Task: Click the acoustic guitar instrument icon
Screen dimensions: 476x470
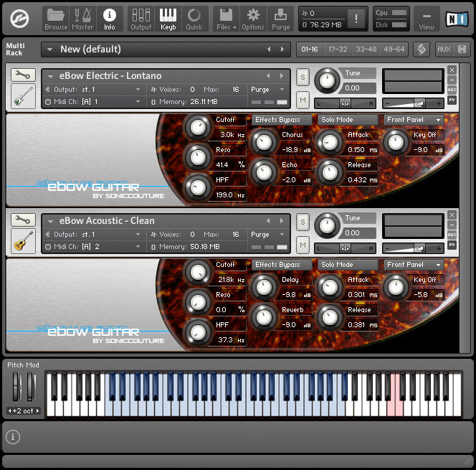Action: 23,241
